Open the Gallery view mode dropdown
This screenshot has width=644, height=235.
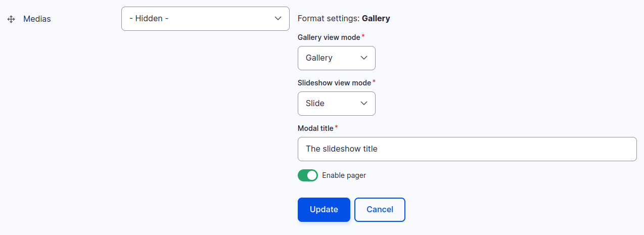tap(337, 58)
